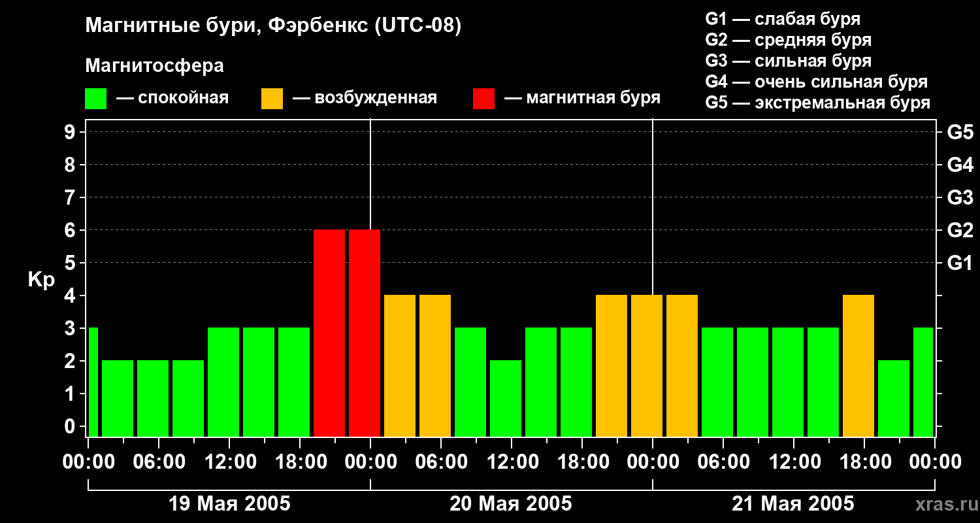Viewport: 980px width, 523px height.
Task: Click the '— возбужденная' legend label
Action: pyautogui.click(x=365, y=98)
